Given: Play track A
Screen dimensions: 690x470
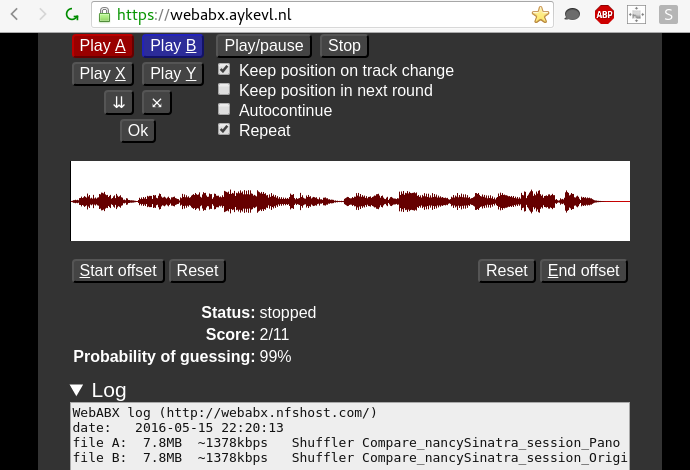Looking at the screenshot, I should tap(103, 46).
